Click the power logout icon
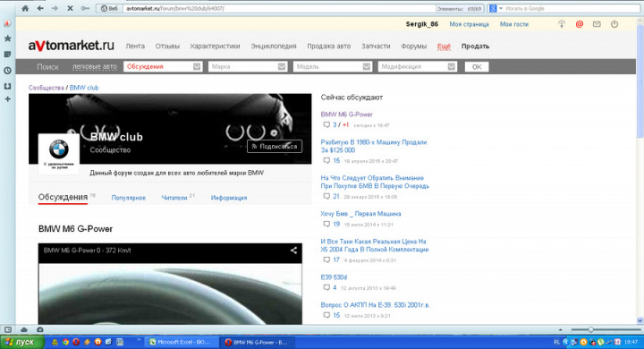The image size is (644, 349). click(614, 24)
